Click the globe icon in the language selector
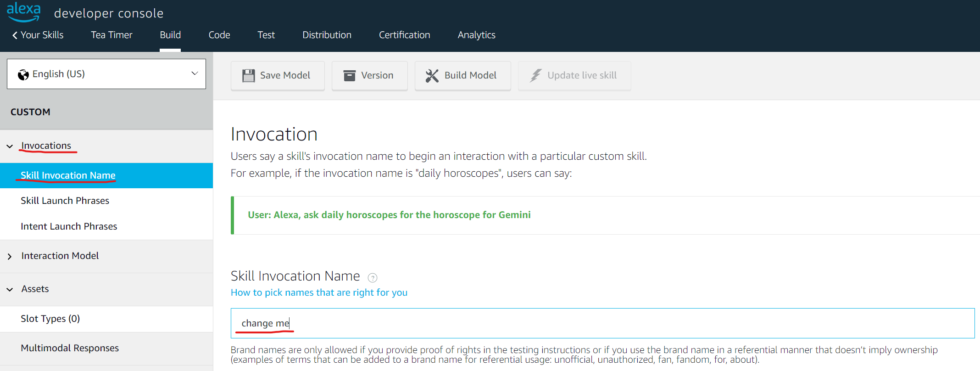Image resolution: width=980 pixels, height=371 pixels. (x=23, y=74)
